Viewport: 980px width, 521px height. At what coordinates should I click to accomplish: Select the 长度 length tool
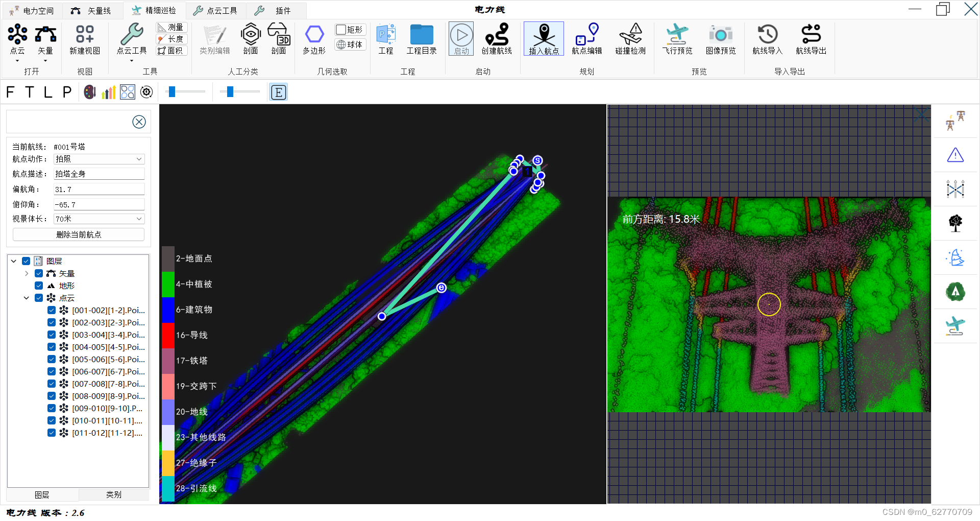pos(172,39)
